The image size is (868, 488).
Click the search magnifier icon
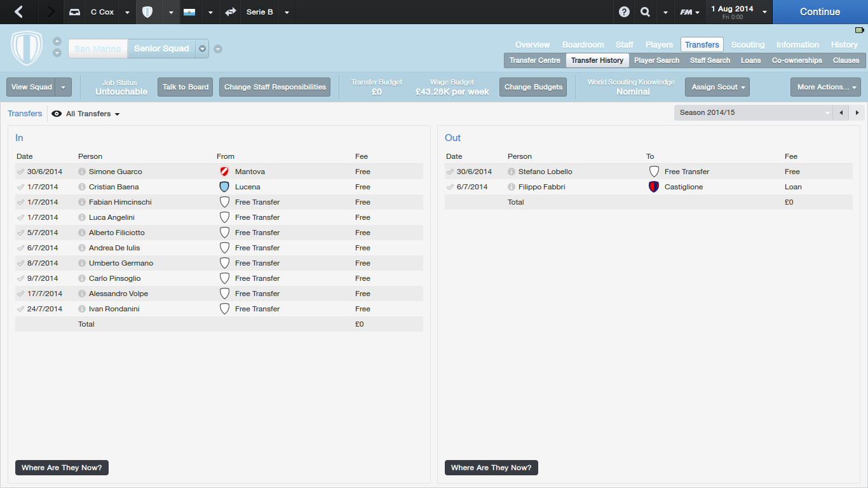(645, 12)
